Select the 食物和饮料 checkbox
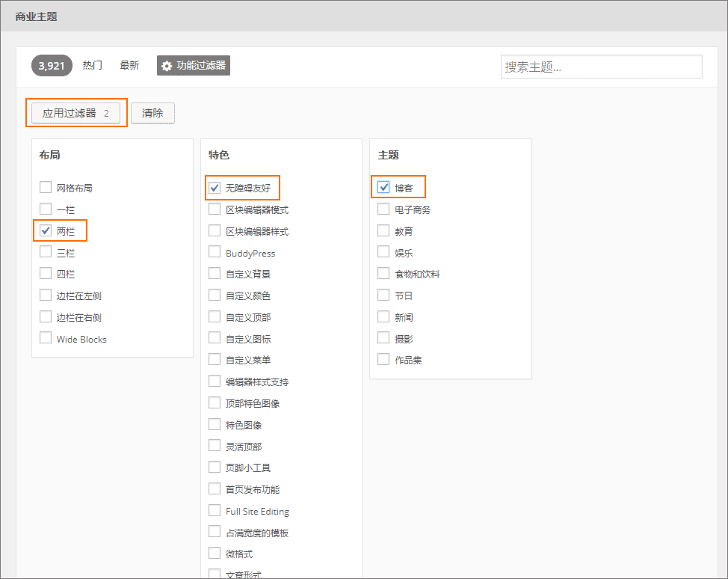Screen dimensions: 728x579 click(x=383, y=273)
